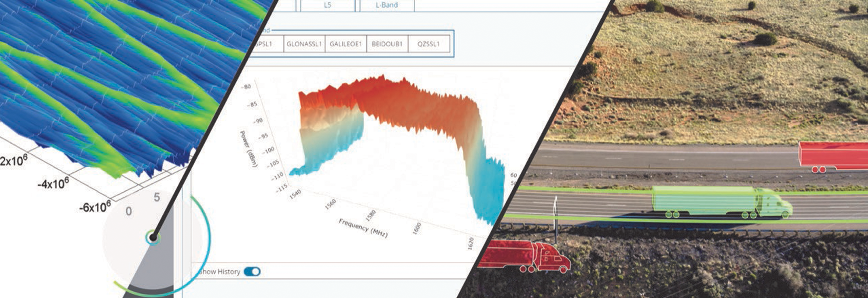Toggle the Show History switch

(252, 272)
